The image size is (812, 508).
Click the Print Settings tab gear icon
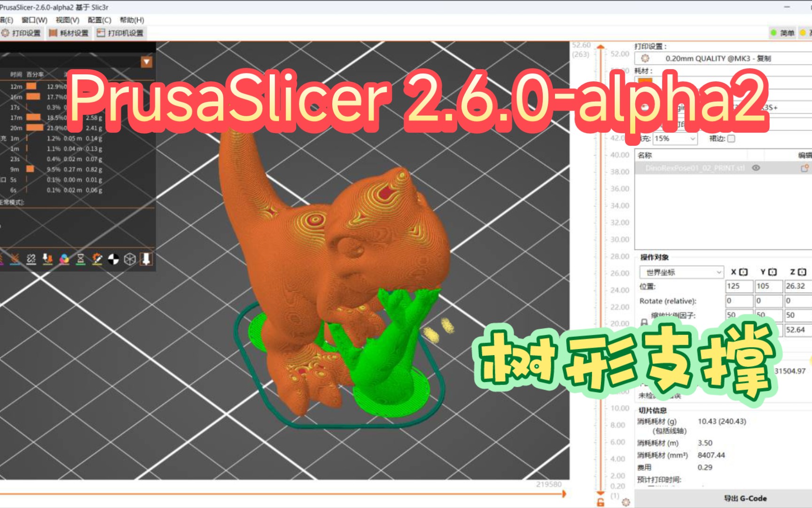pos(5,33)
